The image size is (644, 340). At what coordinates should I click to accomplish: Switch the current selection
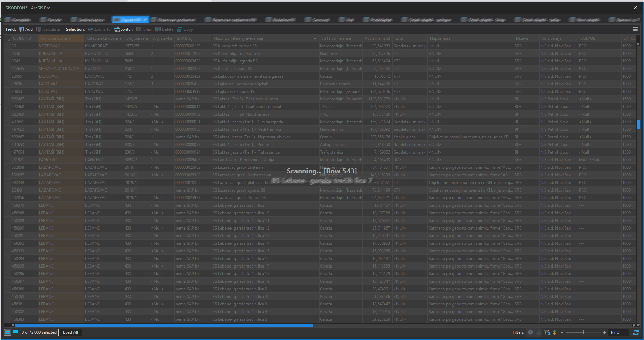123,29
